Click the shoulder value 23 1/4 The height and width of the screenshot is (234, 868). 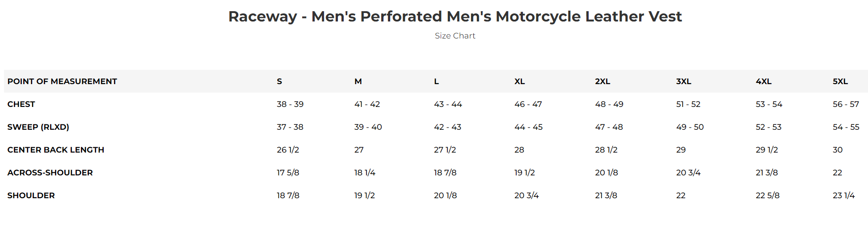(x=843, y=196)
